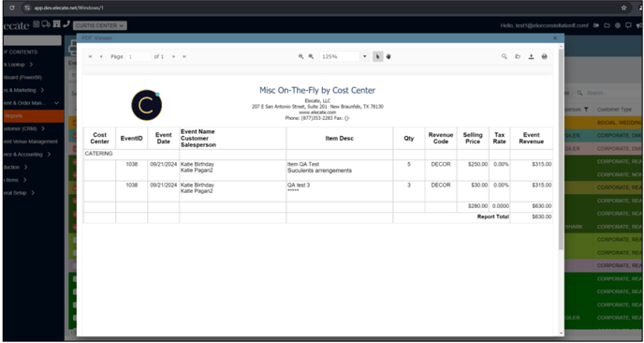Click the logout icon in header
Viewport: 644px width, 343px height.
point(596,25)
